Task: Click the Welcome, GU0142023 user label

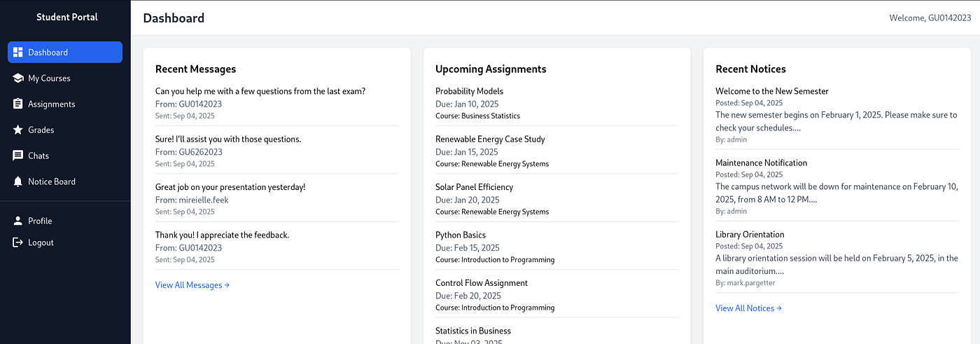Action: [928, 18]
